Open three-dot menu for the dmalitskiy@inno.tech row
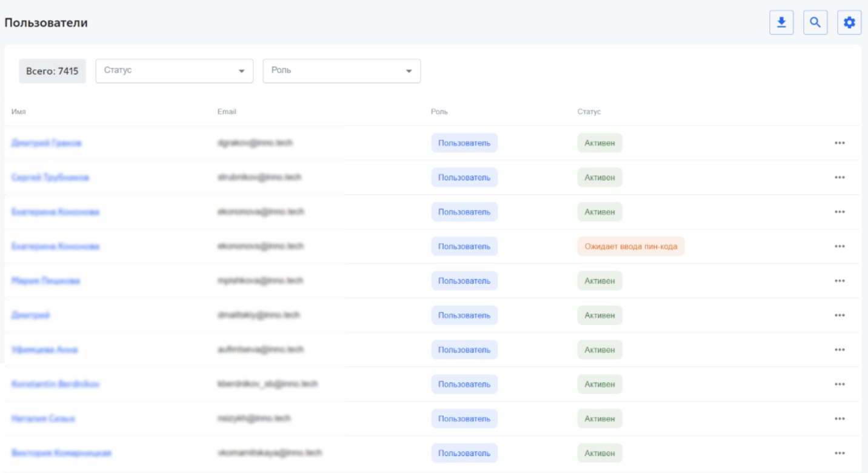 coord(840,315)
